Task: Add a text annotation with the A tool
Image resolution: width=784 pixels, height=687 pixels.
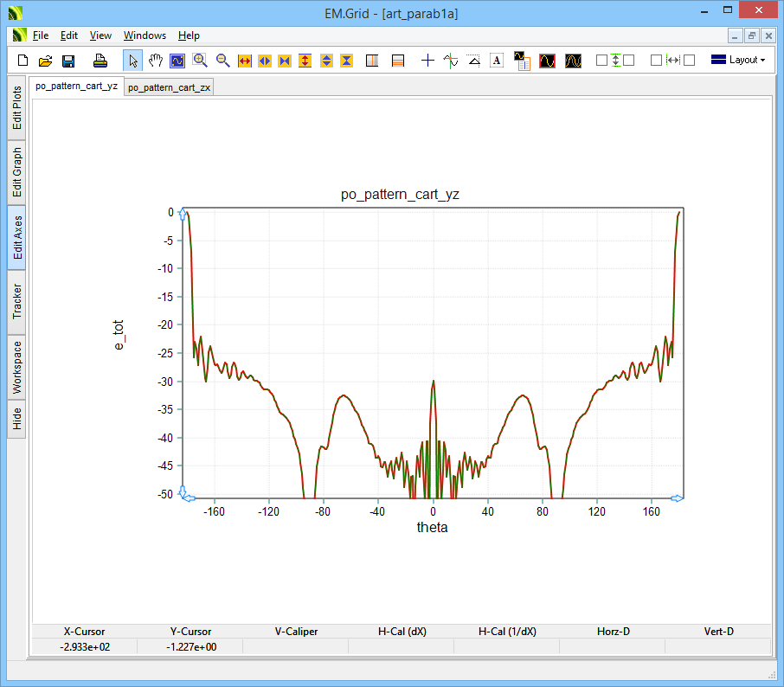Action: pos(497,61)
